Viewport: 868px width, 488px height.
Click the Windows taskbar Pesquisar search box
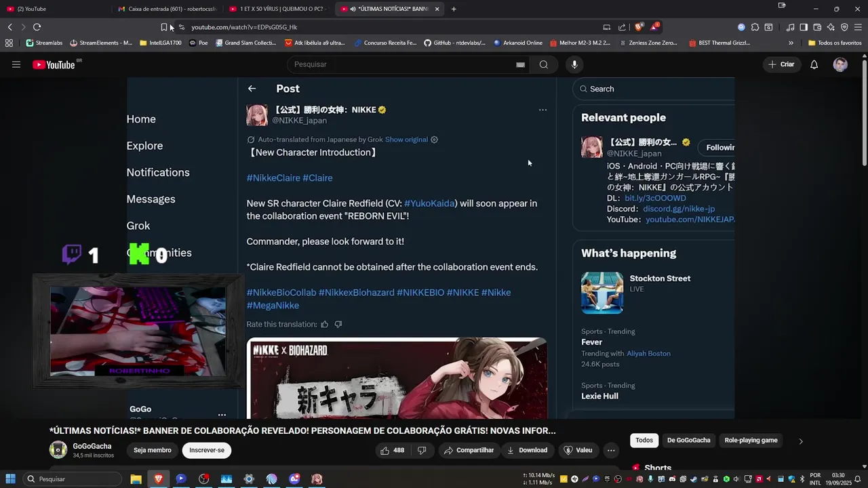(71, 479)
